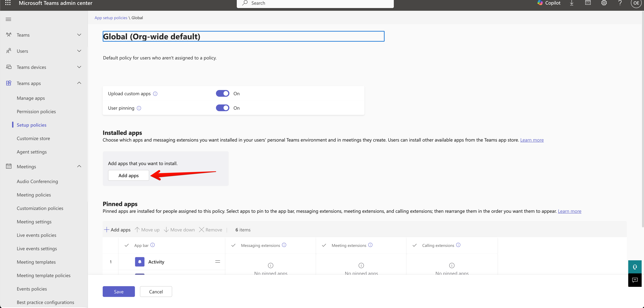Click the App setup policies breadcrumb link
This screenshot has width=644, height=308.
111,18
